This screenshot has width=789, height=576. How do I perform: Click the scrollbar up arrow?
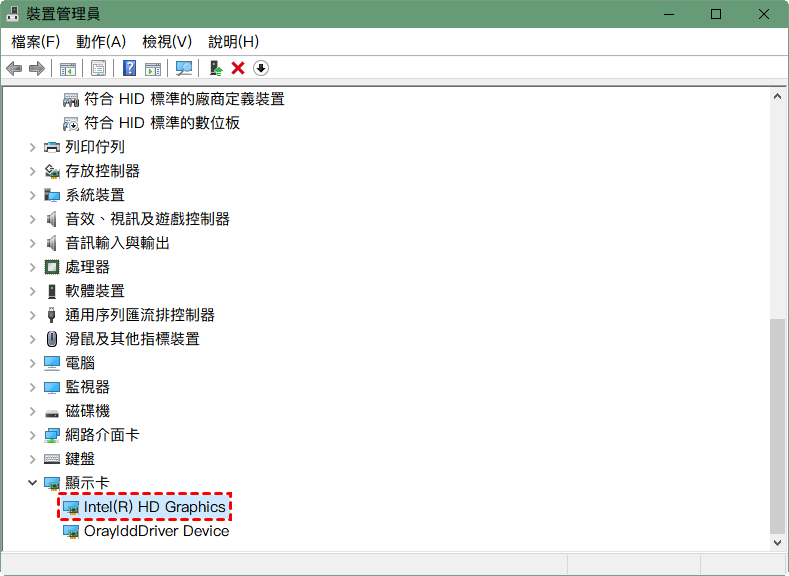click(x=777, y=96)
